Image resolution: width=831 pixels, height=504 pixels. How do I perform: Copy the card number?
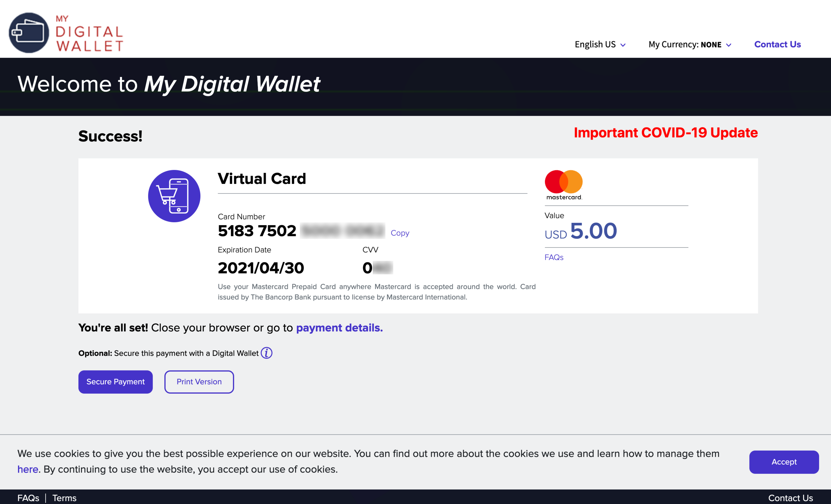(400, 233)
